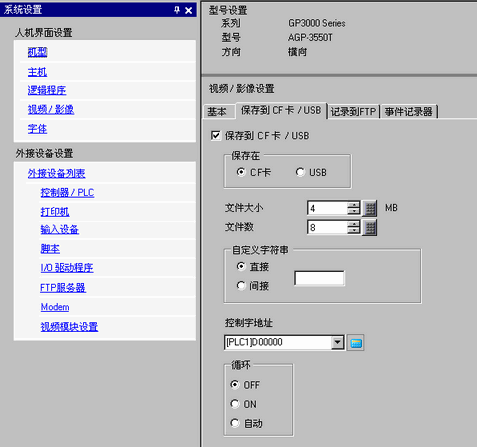Select the 间接 radio option

click(241, 286)
